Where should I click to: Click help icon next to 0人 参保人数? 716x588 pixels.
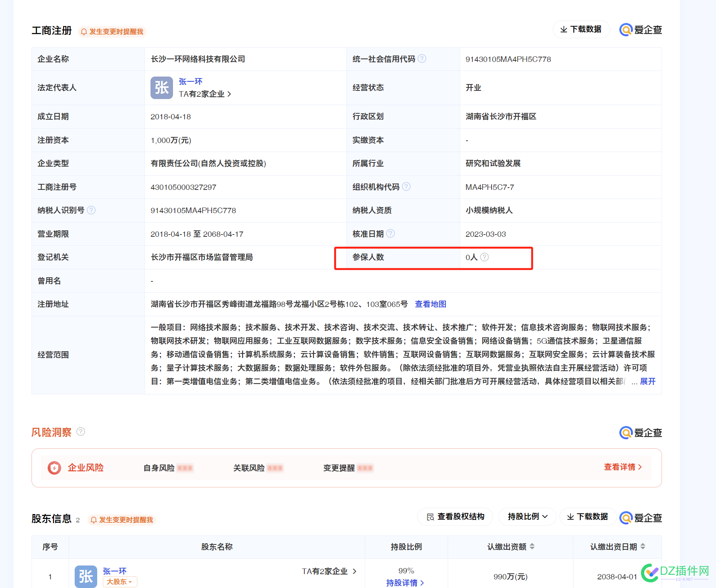point(484,257)
